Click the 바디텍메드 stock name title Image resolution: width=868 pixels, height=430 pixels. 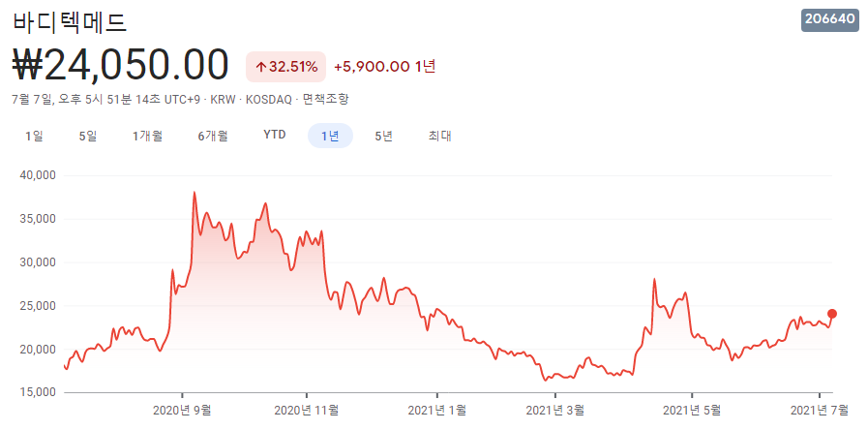(x=70, y=22)
